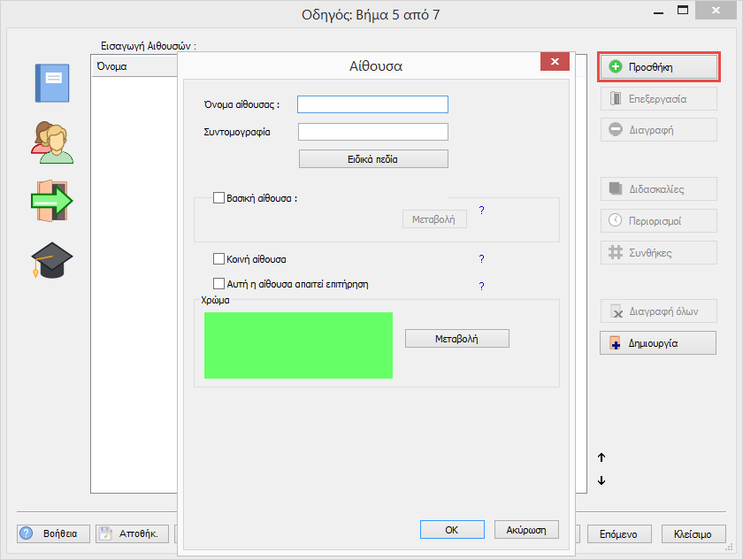Check Αυτή η αίθουσα απαιτεί επιτήρηση
Screen dimensions: 743x560
[219, 284]
